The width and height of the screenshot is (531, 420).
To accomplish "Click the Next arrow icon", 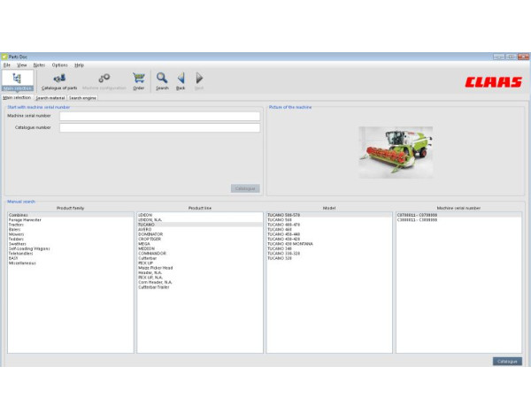I will [x=199, y=79].
